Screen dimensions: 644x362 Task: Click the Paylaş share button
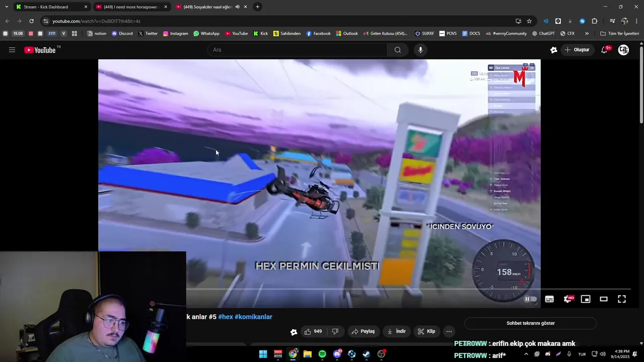[363, 331]
